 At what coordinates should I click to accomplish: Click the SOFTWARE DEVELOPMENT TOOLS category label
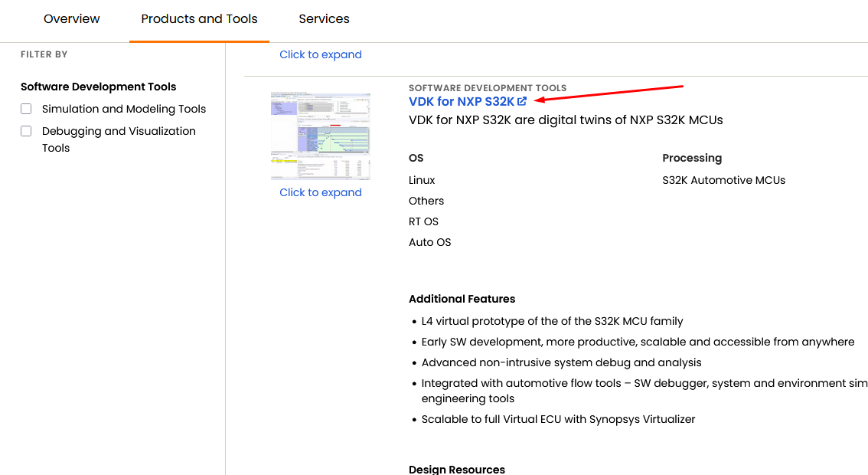(488, 87)
